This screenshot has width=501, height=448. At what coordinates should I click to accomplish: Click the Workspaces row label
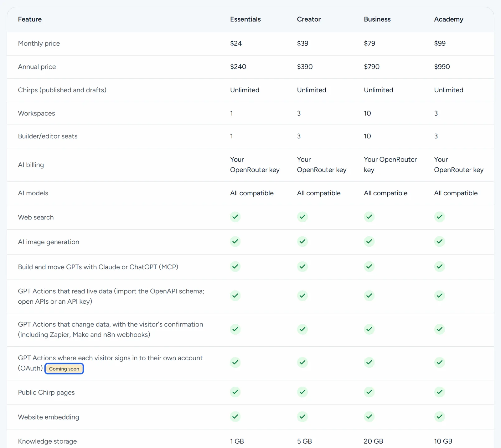pos(36,113)
